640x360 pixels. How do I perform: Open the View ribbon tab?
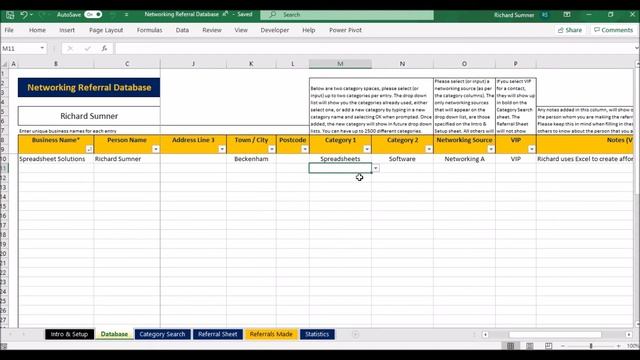(x=241, y=30)
